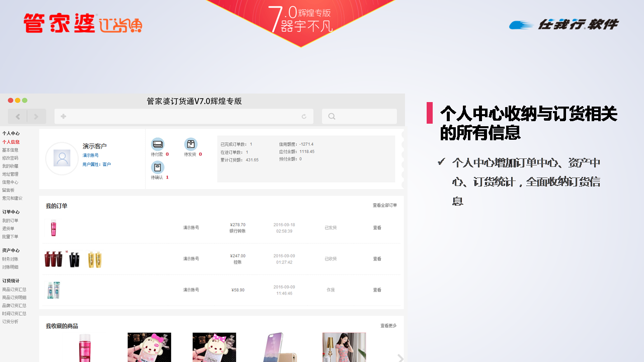Click the browser search field
The image size is (644, 362).
[x=359, y=117]
